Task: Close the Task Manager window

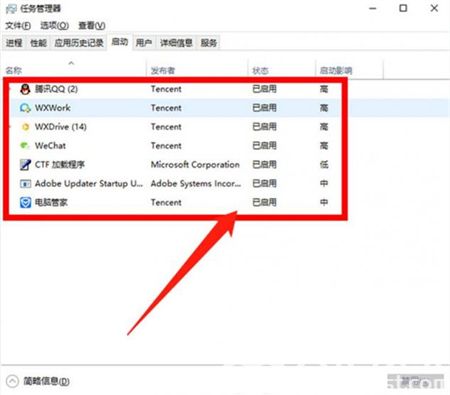Action: coord(434,8)
